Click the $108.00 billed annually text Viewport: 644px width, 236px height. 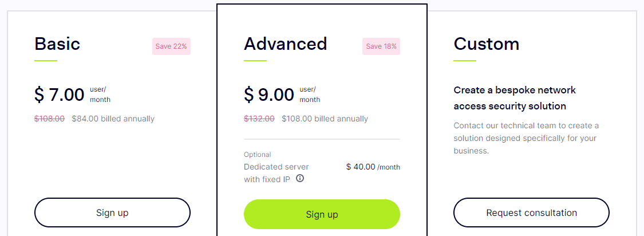[x=325, y=119]
